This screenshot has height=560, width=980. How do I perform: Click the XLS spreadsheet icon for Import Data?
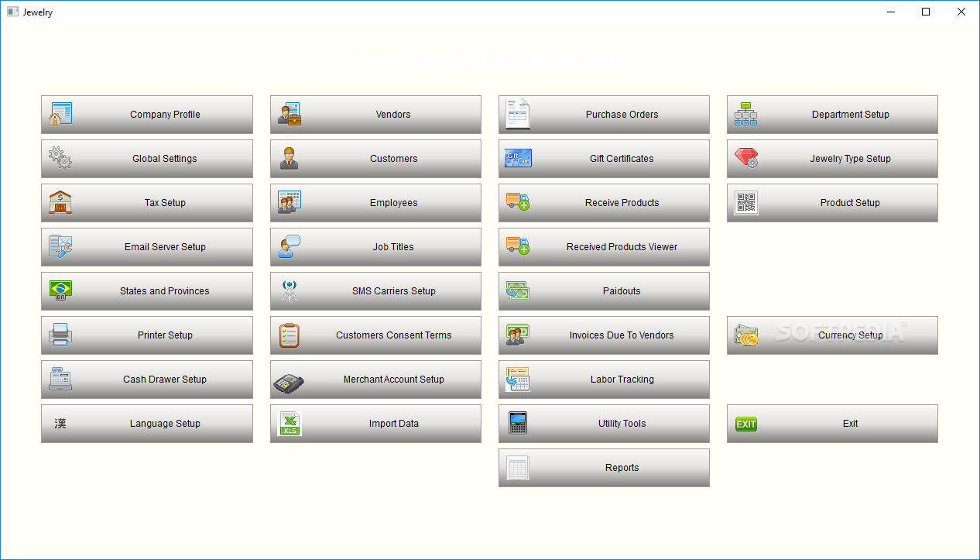coord(290,423)
